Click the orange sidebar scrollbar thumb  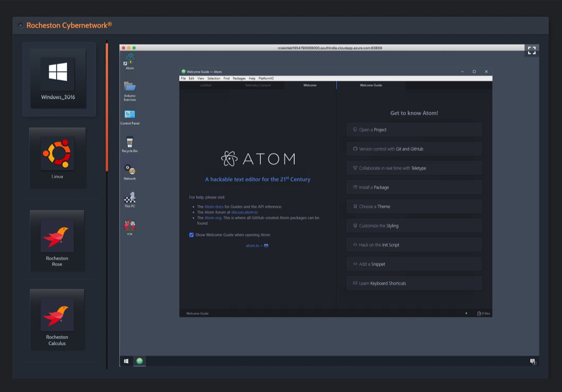pos(107,108)
